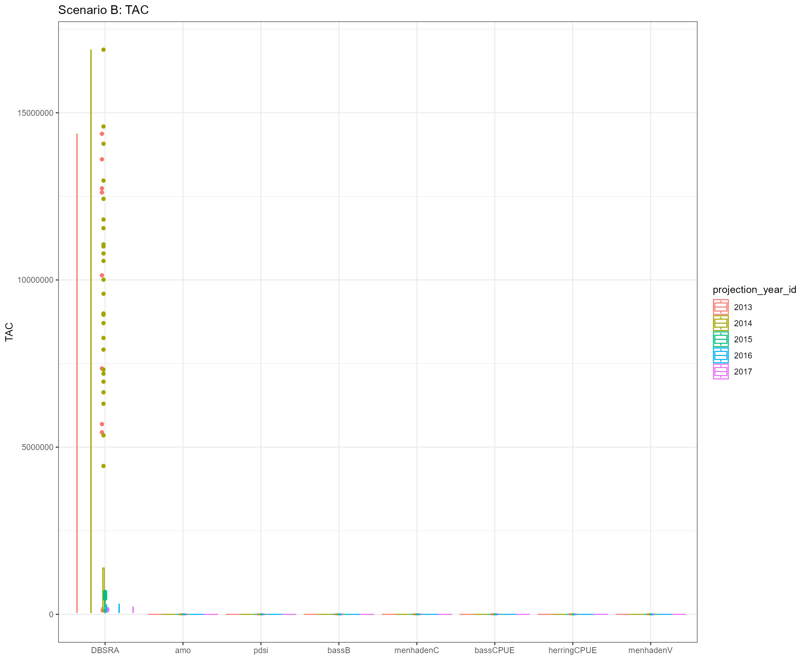Click the "2014" legend label
Viewport: 807px width, 672px height.
(743, 323)
